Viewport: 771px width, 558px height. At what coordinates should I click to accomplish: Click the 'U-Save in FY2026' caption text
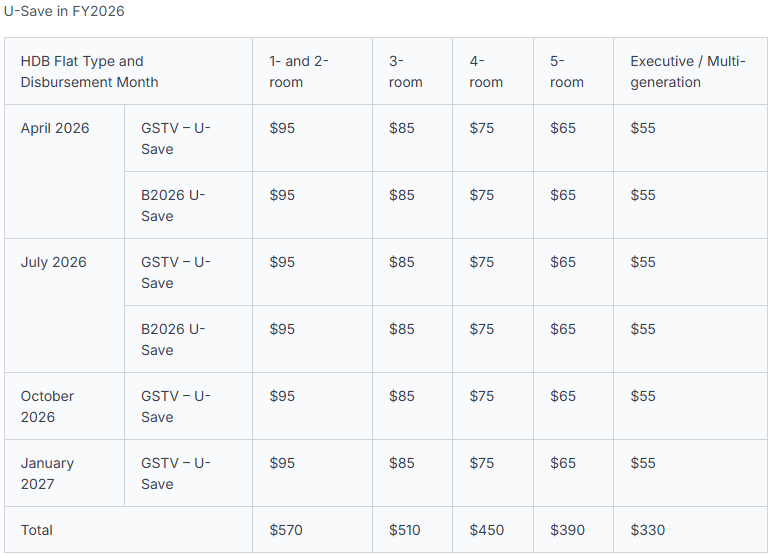coord(64,11)
